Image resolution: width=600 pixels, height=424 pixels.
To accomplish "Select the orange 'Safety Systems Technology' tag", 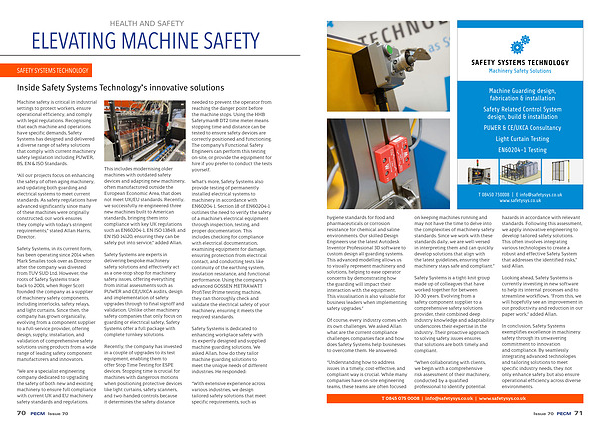I will pos(46,70).
